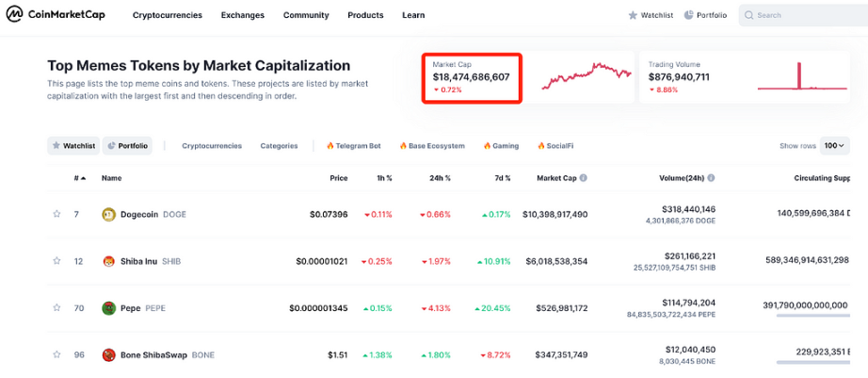The height and width of the screenshot is (378, 868).
Task: Sort by the Price column
Action: pyautogui.click(x=339, y=178)
